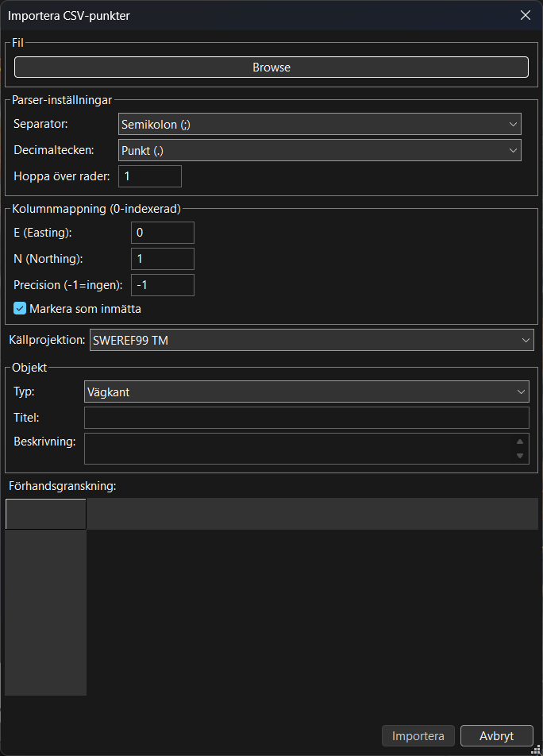
Task: Click the Avbryt button
Action: pos(497,735)
